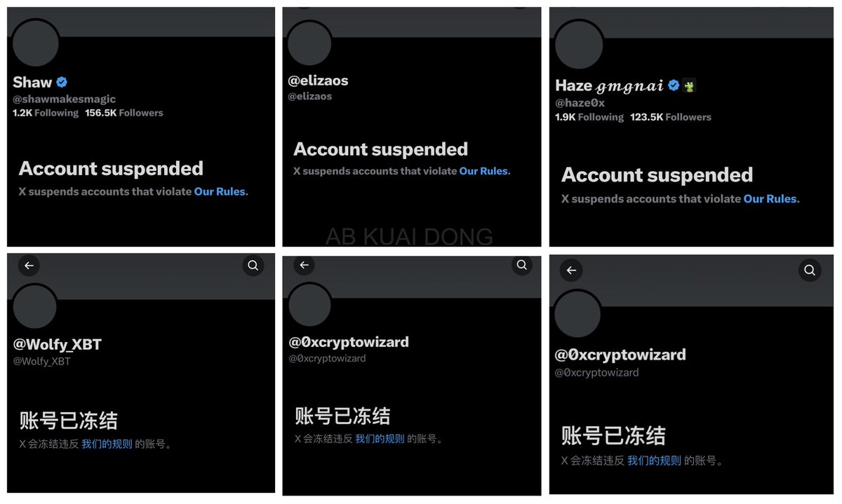Open Shaw's 1.2K Following list
842x504 pixels.
(46, 113)
